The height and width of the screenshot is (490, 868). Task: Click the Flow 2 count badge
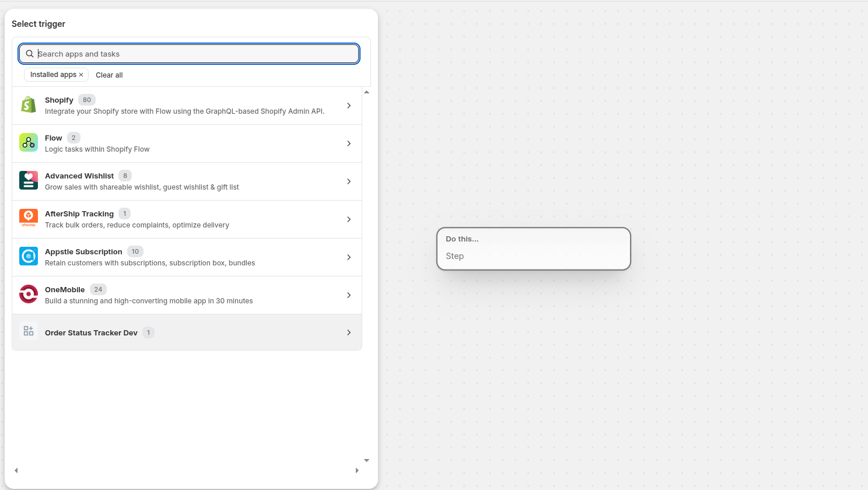pos(73,138)
